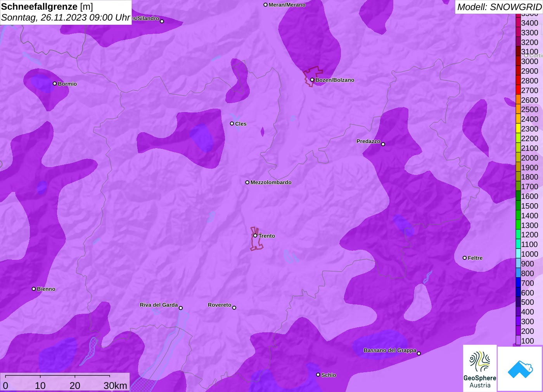The height and width of the screenshot is (392, 543).
Task: Click the Predazzo city marker
Action: click(x=383, y=144)
